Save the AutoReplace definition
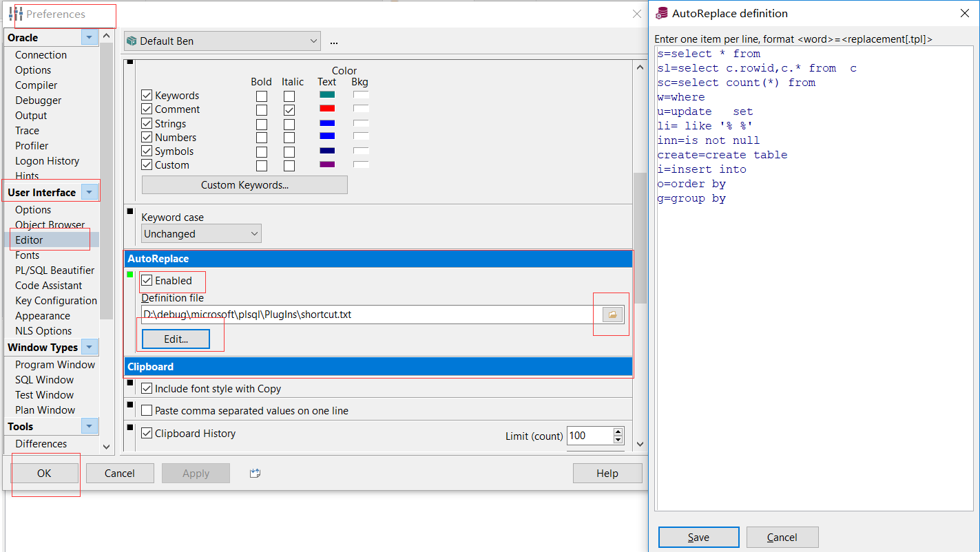This screenshot has width=980, height=552. click(x=698, y=537)
